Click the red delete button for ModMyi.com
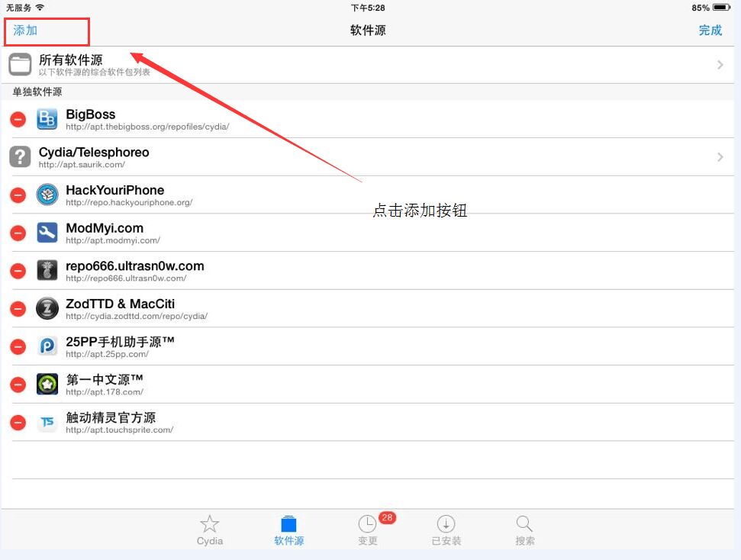 click(x=18, y=233)
